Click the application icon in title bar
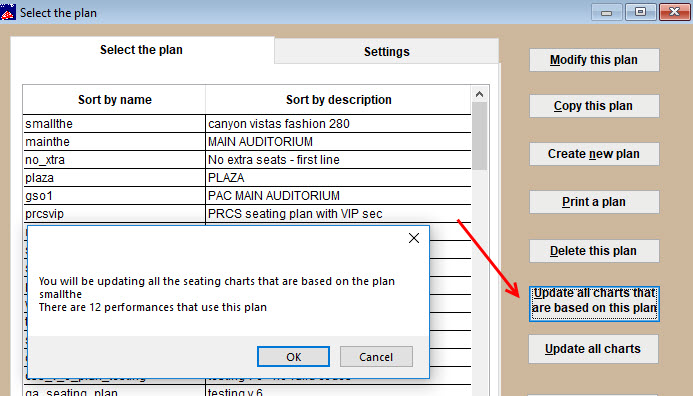Viewport: 693px width, 396px height. point(8,12)
